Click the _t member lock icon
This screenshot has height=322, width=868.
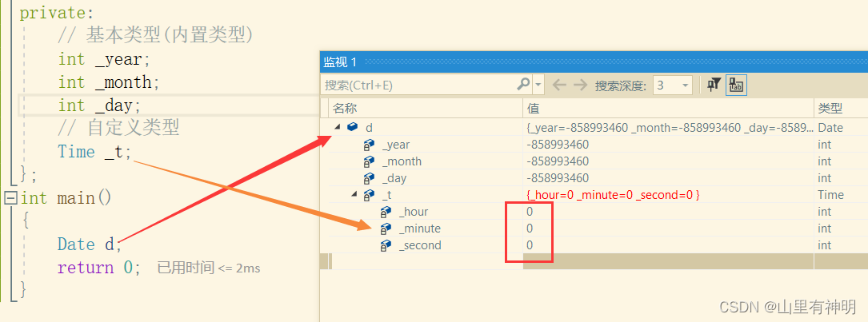tap(370, 195)
